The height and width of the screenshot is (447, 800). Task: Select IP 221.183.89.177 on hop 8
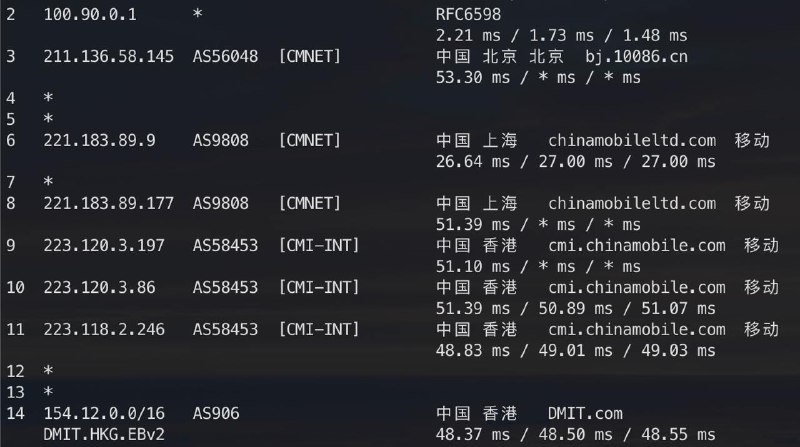pos(109,204)
